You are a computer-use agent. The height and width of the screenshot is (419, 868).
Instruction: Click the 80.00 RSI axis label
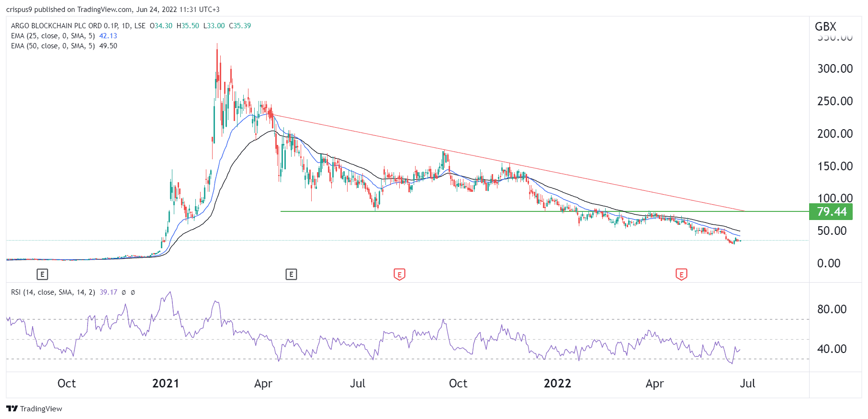click(832, 309)
